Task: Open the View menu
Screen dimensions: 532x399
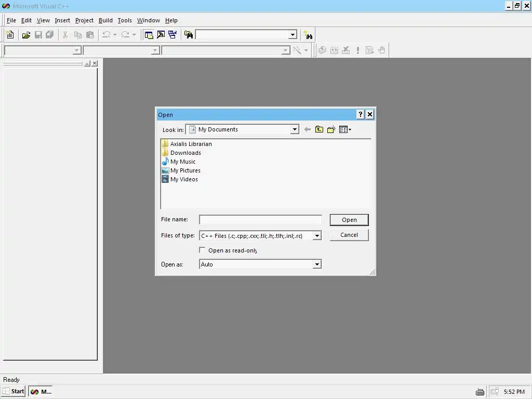Action: tap(43, 20)
